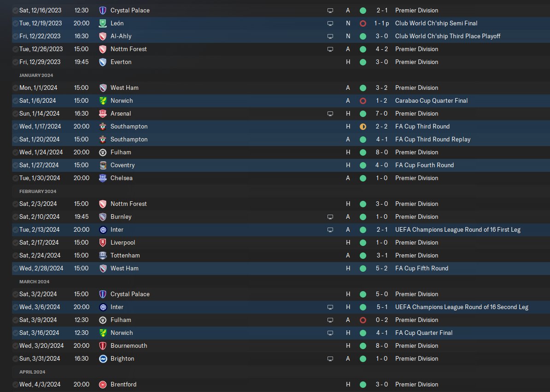Click the TV broadcast icon for Brighton match

pos(330,359)
